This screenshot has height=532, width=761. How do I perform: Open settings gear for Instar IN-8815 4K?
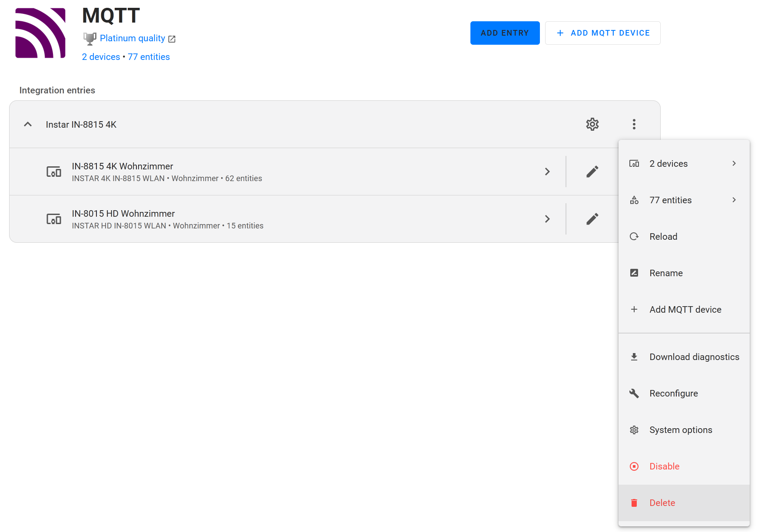(x=592, y=124)
